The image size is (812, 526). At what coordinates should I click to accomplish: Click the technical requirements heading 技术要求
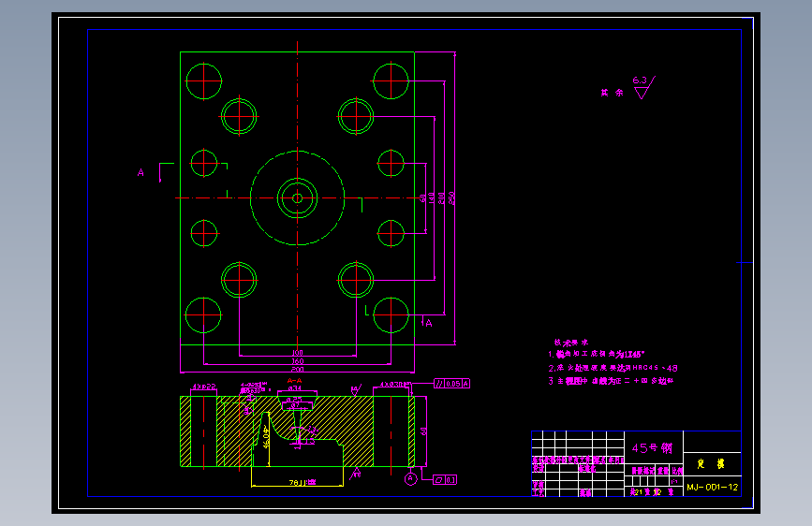coord(571,343)
